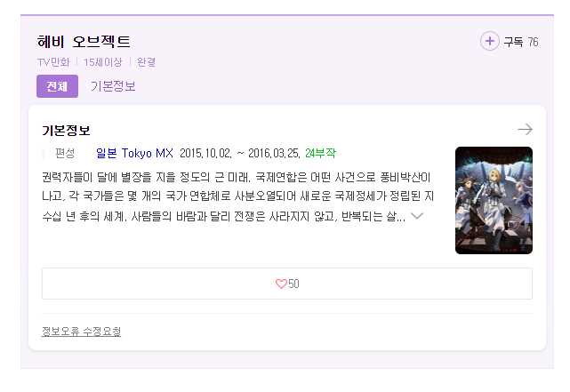Open the anime poster thumbnail
Image resolution: width=570 pixels, height=392 pixels.
pos(494,200)
